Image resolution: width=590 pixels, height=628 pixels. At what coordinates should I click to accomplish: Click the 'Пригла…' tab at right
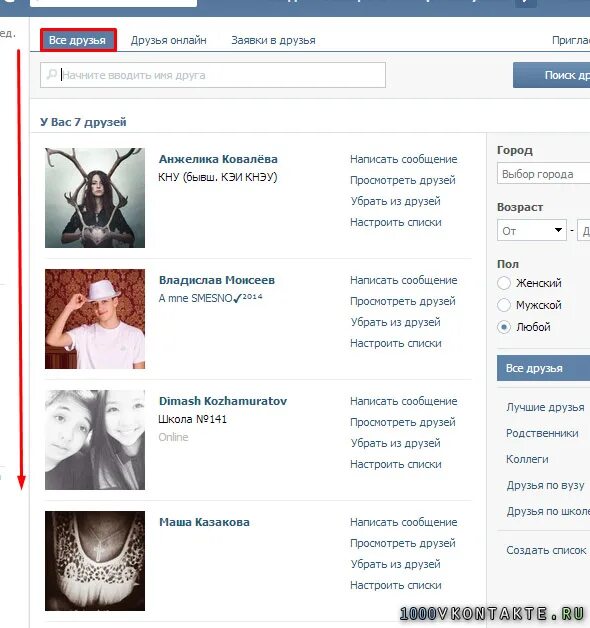pos(571,40)
